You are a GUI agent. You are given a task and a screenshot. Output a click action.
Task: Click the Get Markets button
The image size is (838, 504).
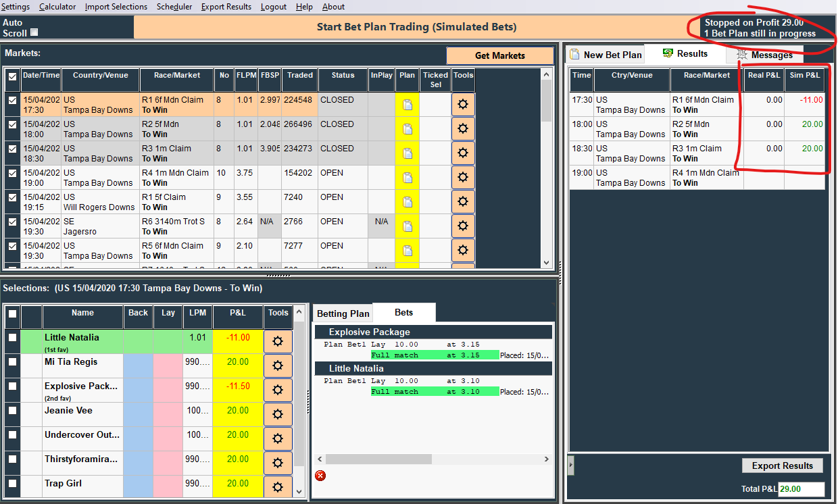point(499,55)
